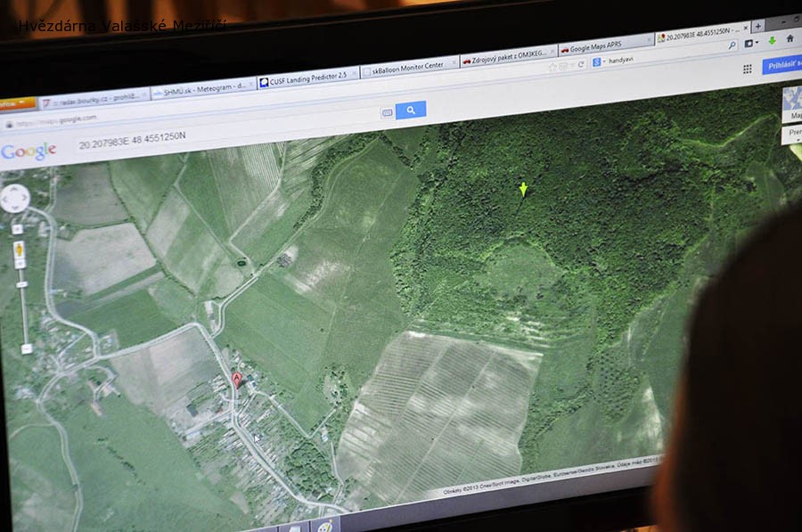802x532 pixels.
Task: Close the CUSF Landing Predictor tab
Action: click(x=354, y=75)
